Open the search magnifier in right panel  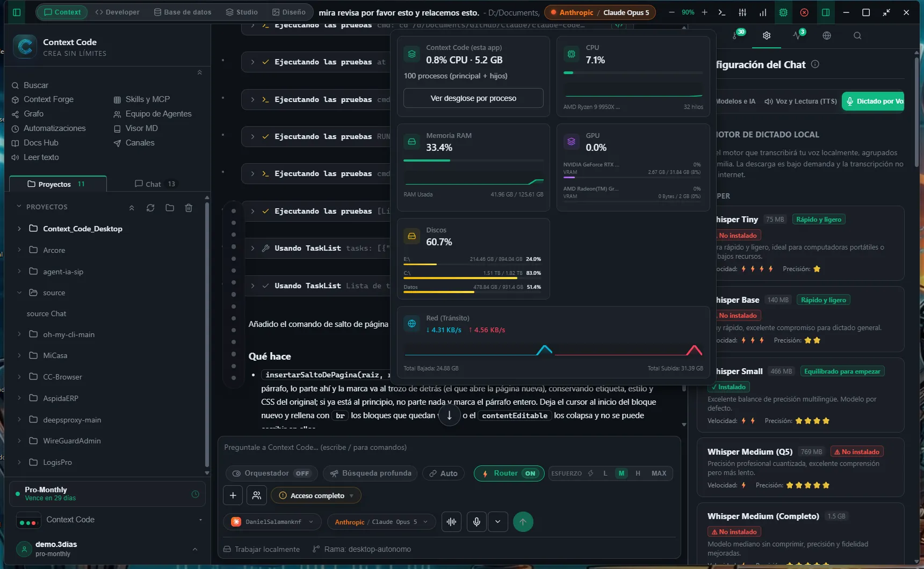click(x=857, y=35)
